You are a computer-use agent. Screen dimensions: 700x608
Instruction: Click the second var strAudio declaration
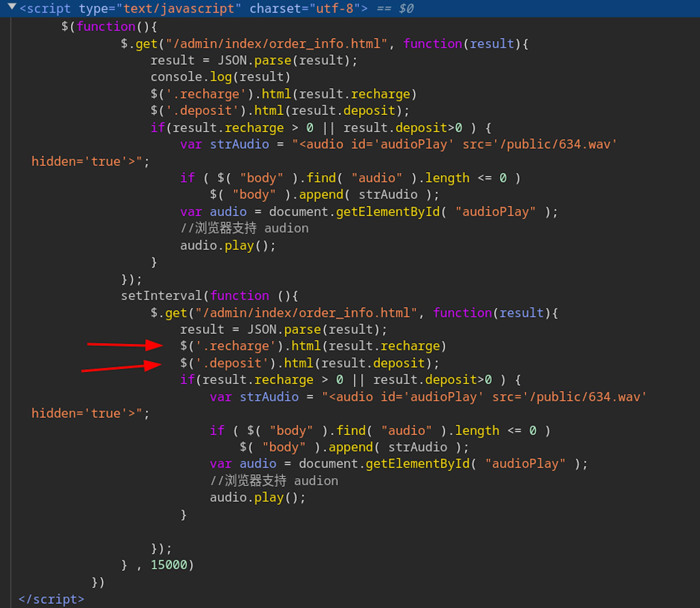tap(428, 397)
